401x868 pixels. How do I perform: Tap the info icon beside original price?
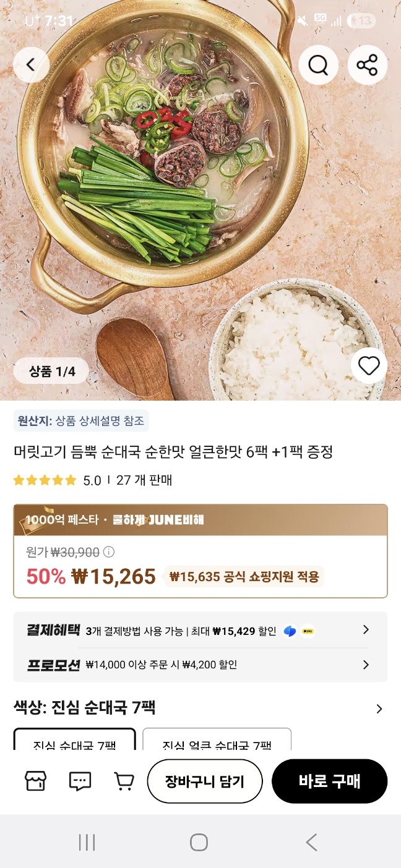tap(108, 551)
